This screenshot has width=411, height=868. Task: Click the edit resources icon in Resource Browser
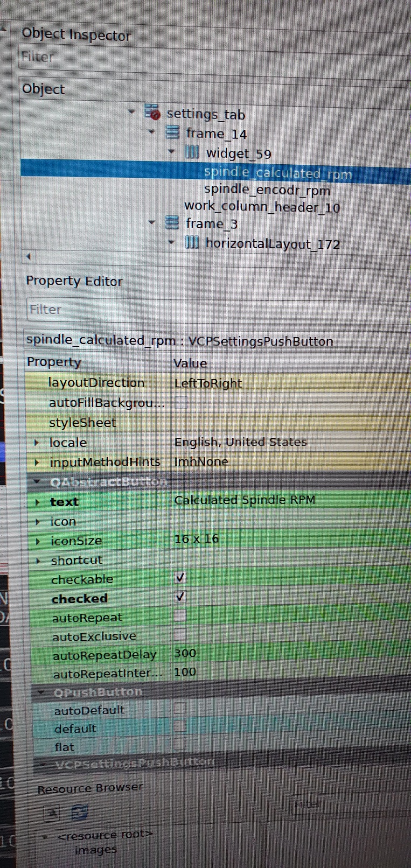[x=52, y=813]
